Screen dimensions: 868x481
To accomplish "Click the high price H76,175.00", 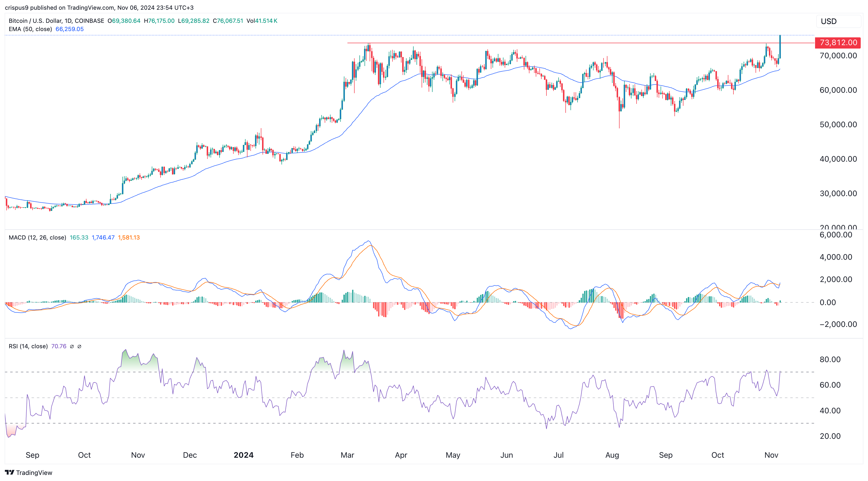I will (x=159, y=21).
